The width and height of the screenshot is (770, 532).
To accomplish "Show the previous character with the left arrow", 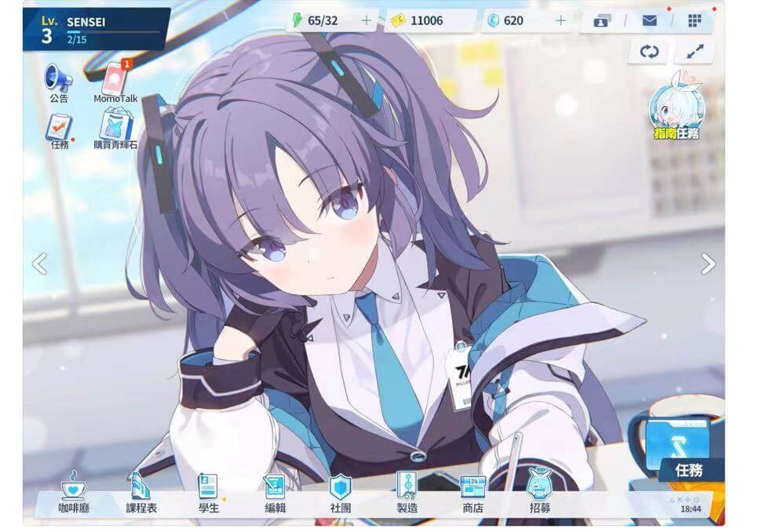I will 39,264.
